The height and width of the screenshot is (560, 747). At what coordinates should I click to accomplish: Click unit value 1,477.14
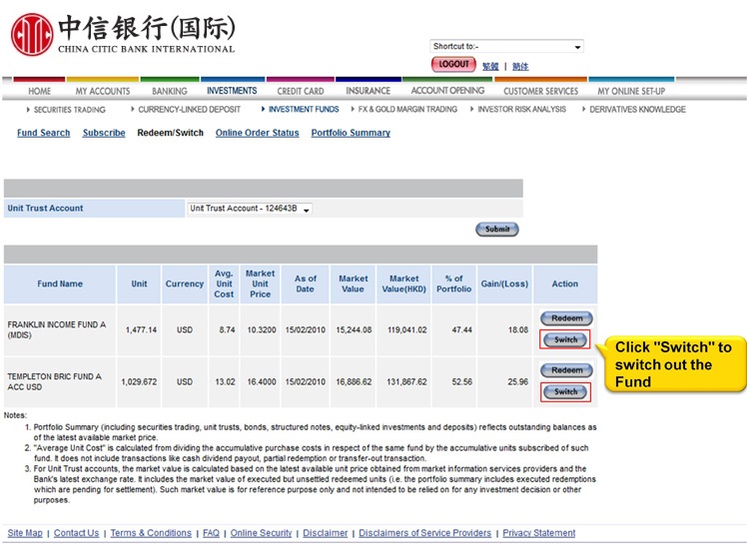pos(141,329)
